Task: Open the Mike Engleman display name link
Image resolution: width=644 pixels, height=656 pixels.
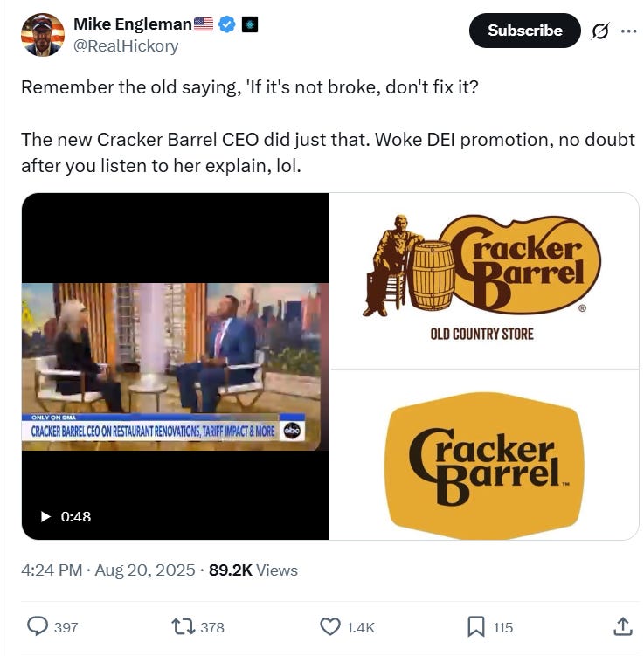Action: point(133,24)
